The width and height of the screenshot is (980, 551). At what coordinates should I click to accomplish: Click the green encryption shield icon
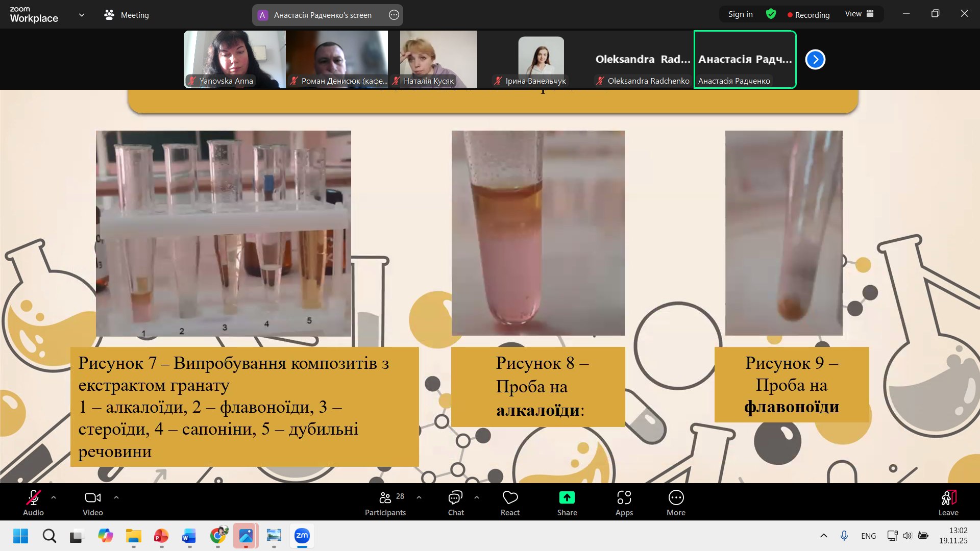coord(771,14)
